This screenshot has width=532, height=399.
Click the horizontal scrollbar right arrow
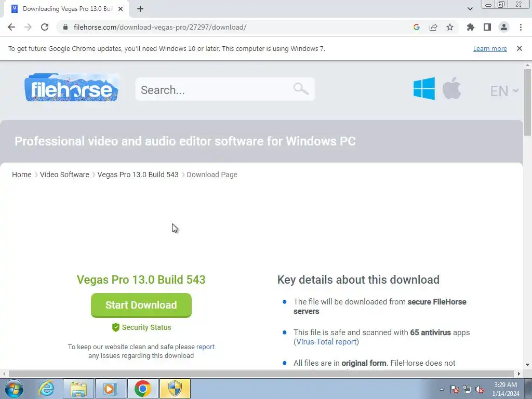click(x=519, y=374)
